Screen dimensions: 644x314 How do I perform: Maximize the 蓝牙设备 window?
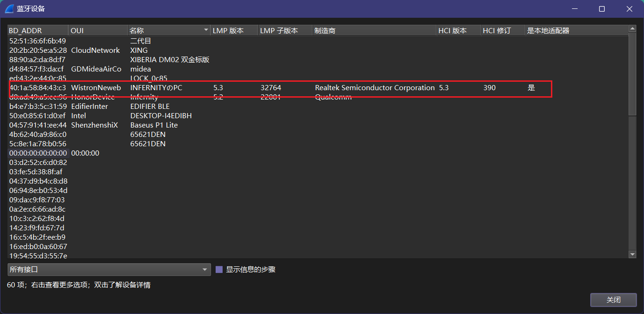(602, 9)
